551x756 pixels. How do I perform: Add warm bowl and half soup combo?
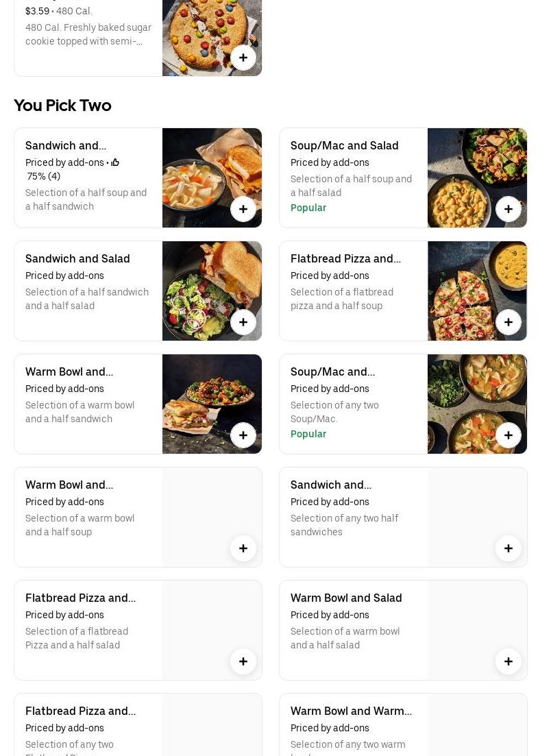click(x=243, y=548)
